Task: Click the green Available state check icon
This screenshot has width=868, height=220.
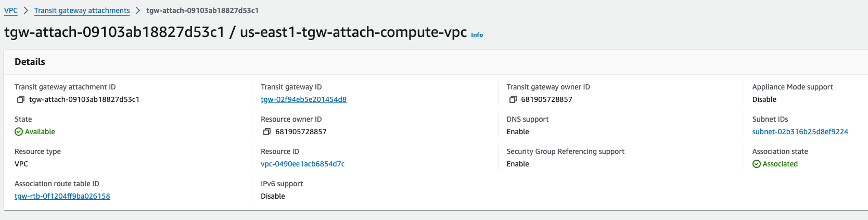Action: pos(19,132)
